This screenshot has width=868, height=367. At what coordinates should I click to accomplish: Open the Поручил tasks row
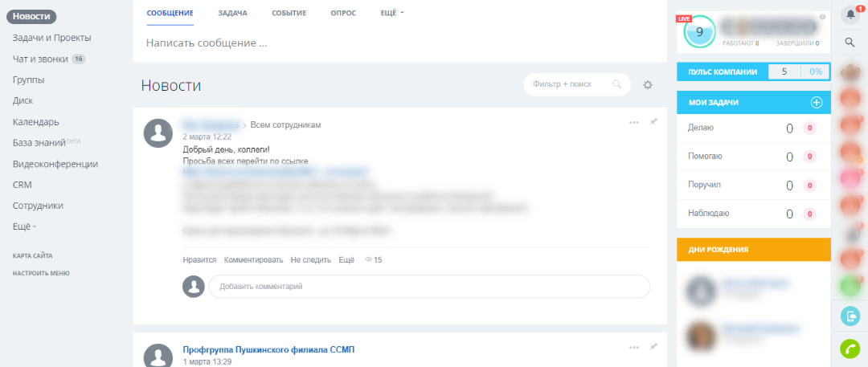click(x=753, y=185)
